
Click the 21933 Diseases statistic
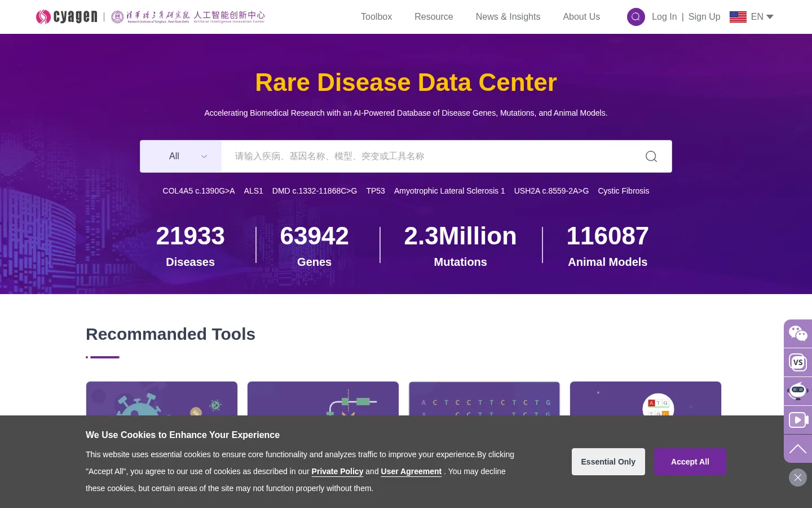(190, 246)
